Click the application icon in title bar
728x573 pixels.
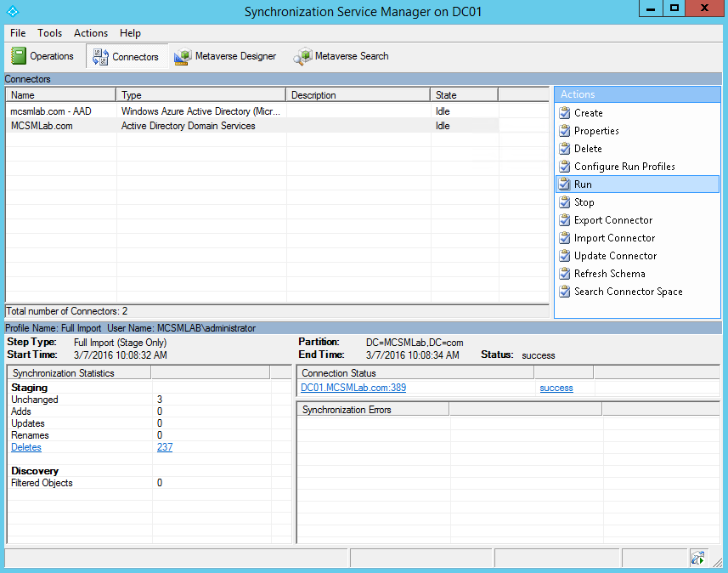pos(13,11)
